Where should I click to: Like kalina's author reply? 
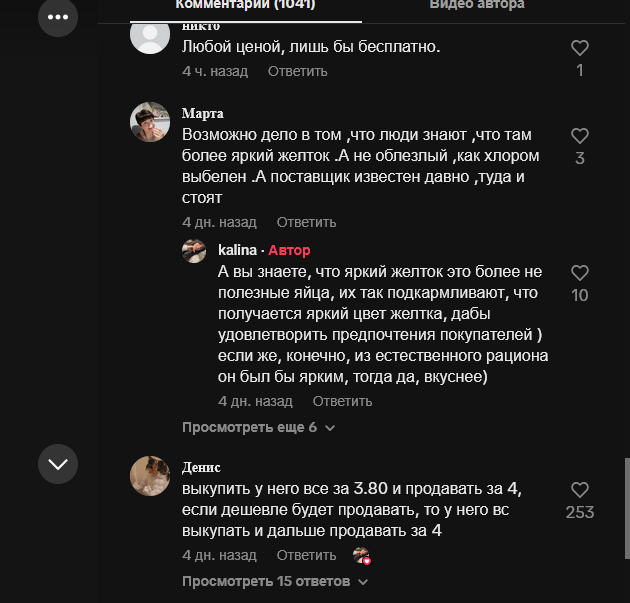point(579,273)
